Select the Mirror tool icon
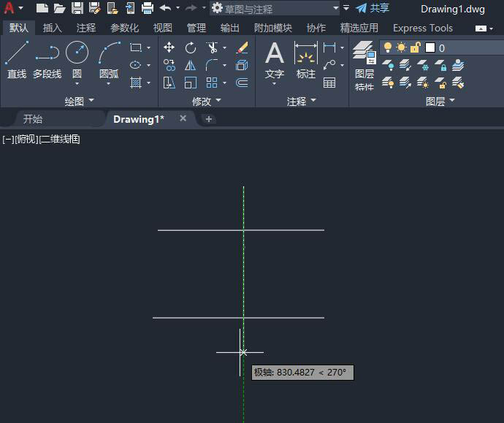504x423 pixels. 191,65
